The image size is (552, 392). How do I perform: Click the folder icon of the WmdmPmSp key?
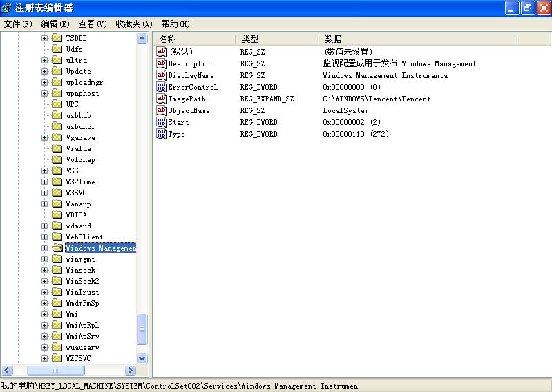point(57,303)
